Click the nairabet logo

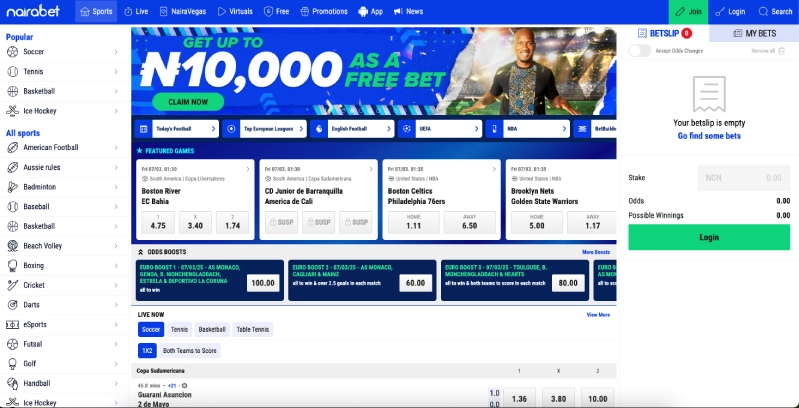pyautogui.click(x=33, y=11)
